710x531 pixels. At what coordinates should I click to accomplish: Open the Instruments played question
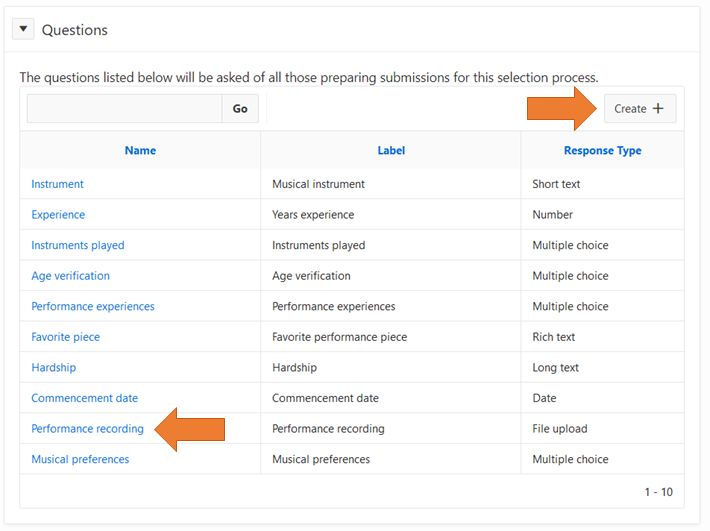78,245
